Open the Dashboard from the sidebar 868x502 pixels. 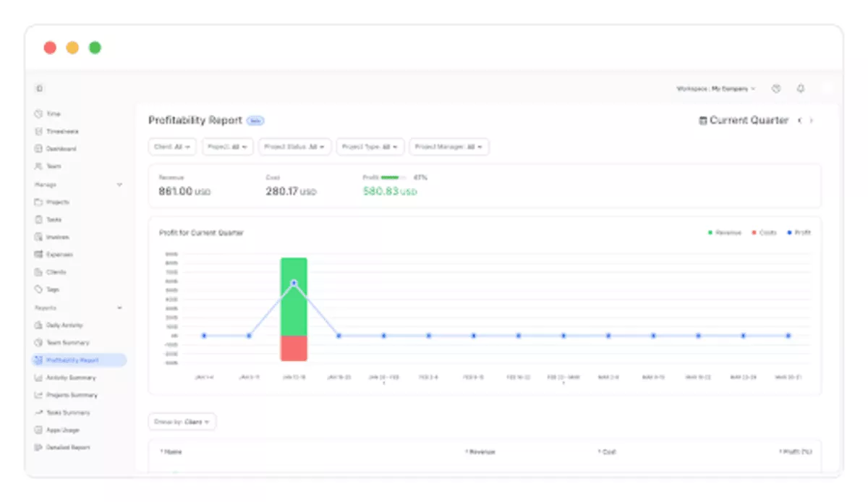tap(60, 148)
